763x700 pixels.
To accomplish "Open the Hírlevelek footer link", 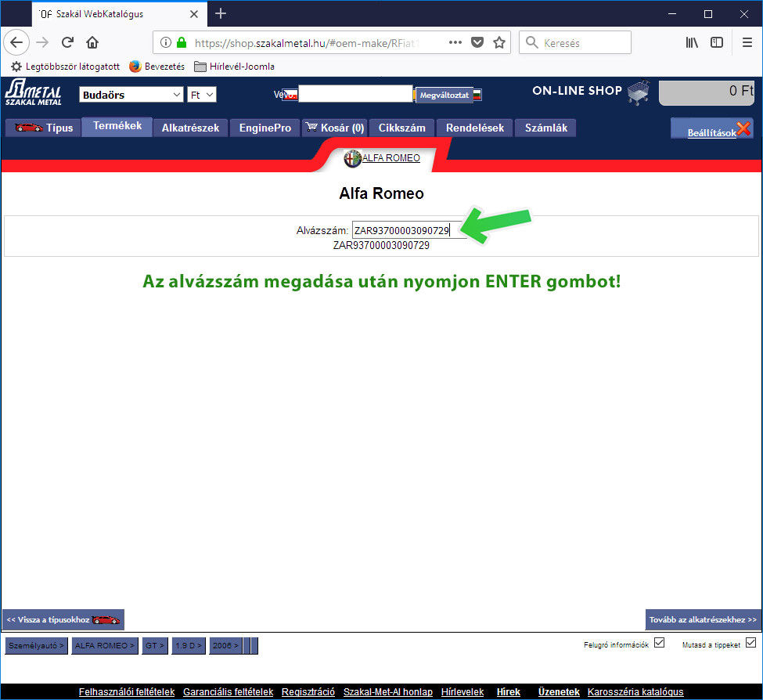I will 462,691.
